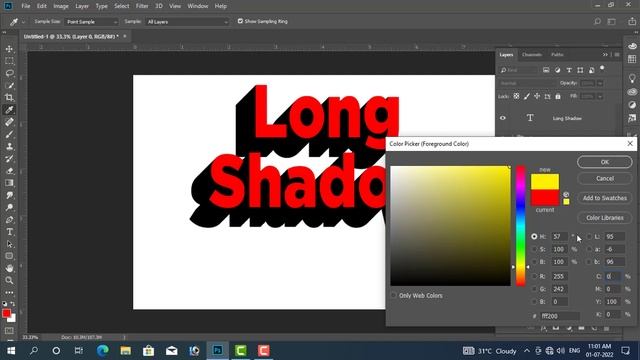640x360 pixels.
Task: Select the H hue radio button
Action: pyautogui.click(x=534, y=236)
